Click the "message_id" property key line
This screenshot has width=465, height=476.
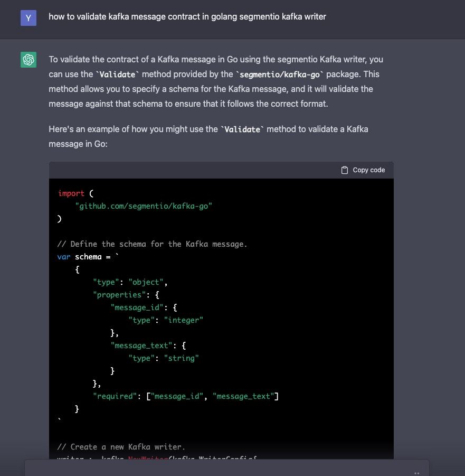[144, 307]
